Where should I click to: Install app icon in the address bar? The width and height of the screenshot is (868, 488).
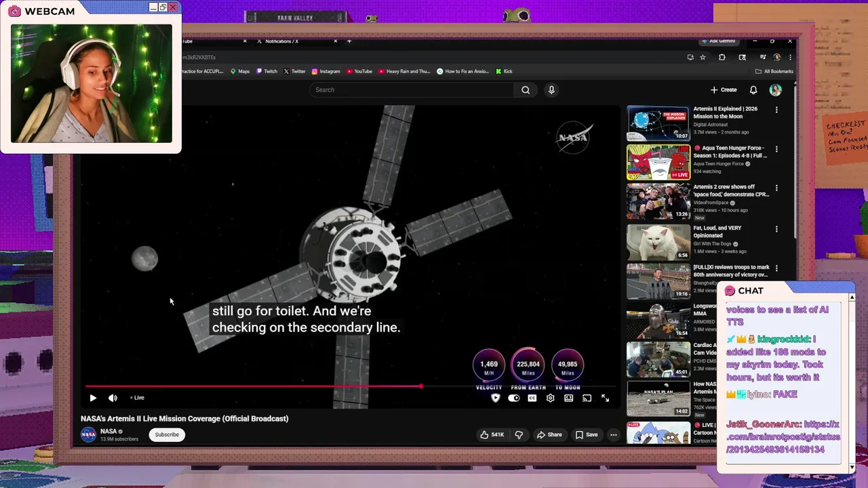[690, 58]
